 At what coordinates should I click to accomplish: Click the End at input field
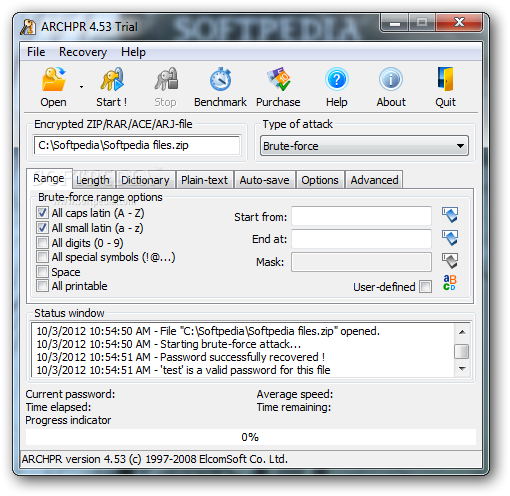pyautogui.click(x=361, y=239)
